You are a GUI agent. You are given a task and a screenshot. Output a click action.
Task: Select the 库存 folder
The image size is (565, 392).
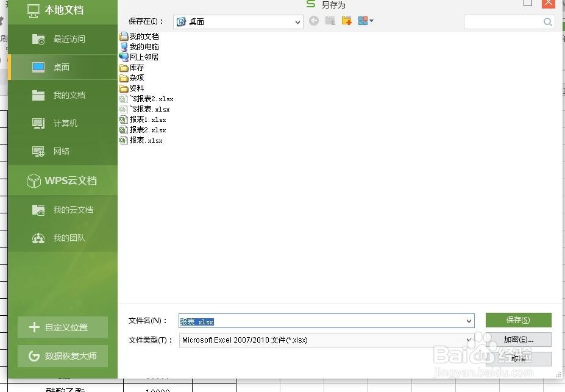pyautogui.click(x=132, y=68)
